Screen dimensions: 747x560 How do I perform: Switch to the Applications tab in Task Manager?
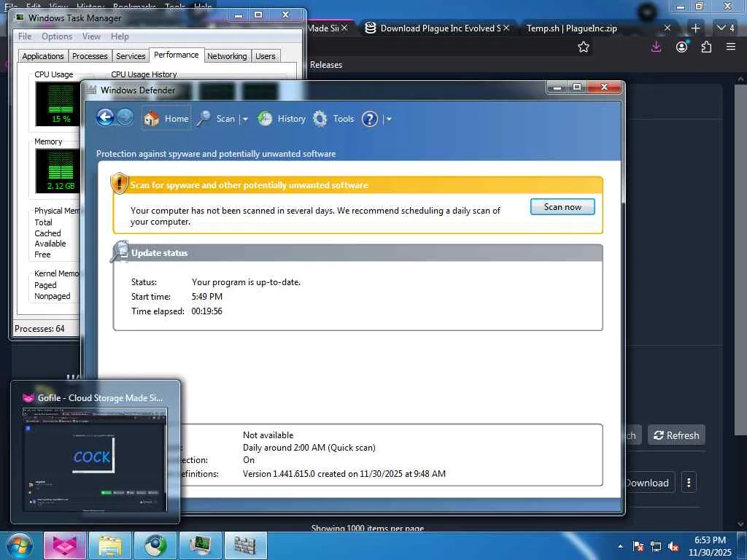(43, 56)
